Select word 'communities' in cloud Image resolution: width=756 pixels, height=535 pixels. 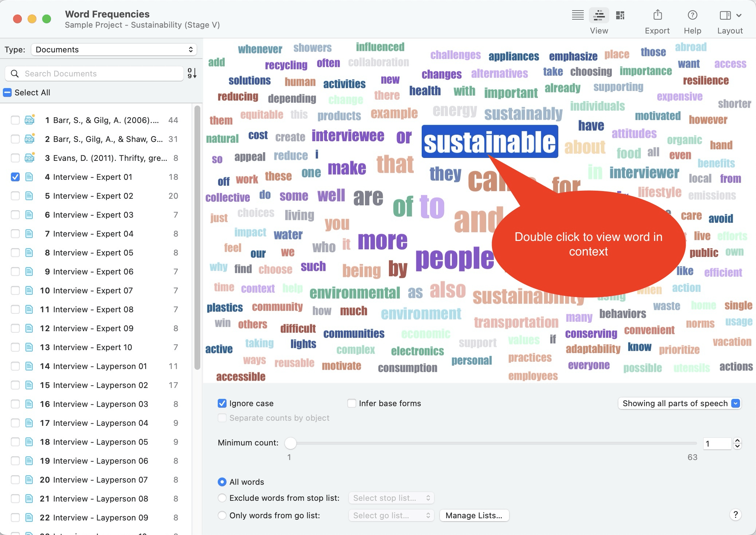point(354,333)
